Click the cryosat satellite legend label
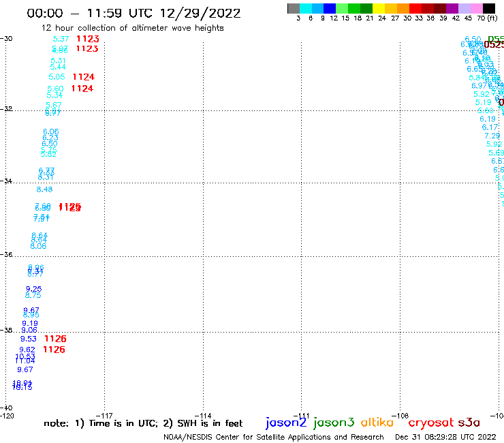 431,423
